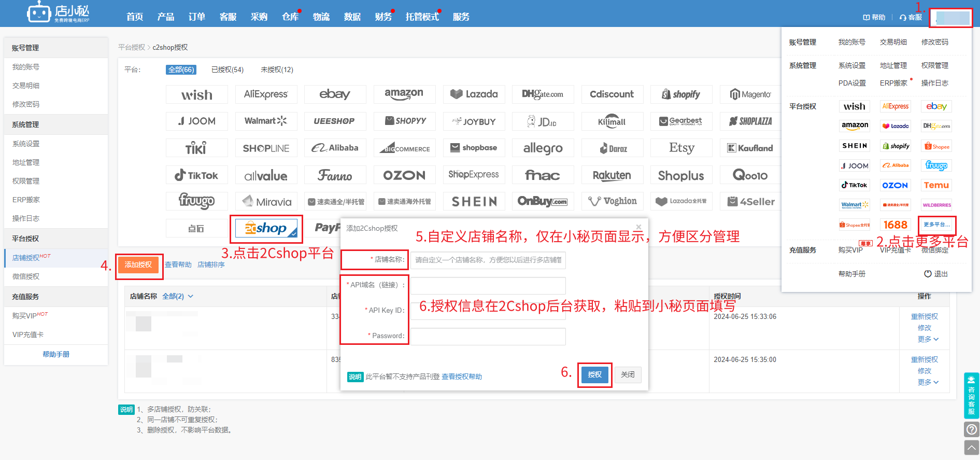This screenshot has width=980, height=460.
Task: Click the Password input field
Action: click(x=488, y=336)
